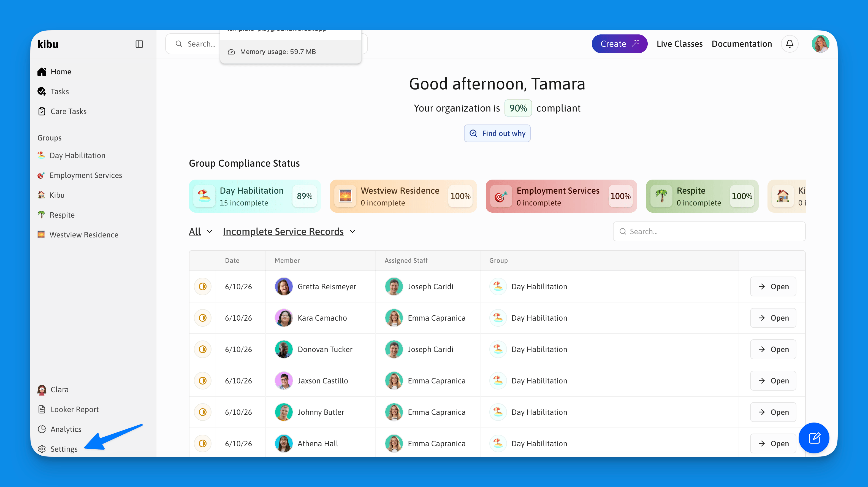
Task: Click the Home house icon in the sidebar
Action: [x=42, y=72]
